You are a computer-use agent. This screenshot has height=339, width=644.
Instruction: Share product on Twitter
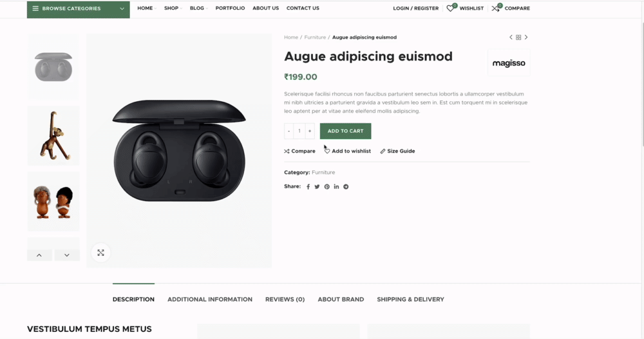click(317, 186)
